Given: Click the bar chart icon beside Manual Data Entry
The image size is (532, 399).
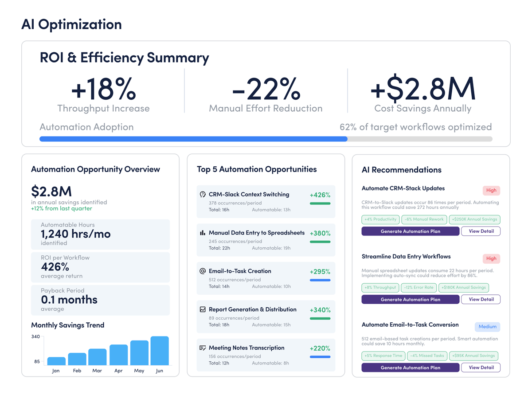Looking at the screenshot, I should tap(203, 233).
